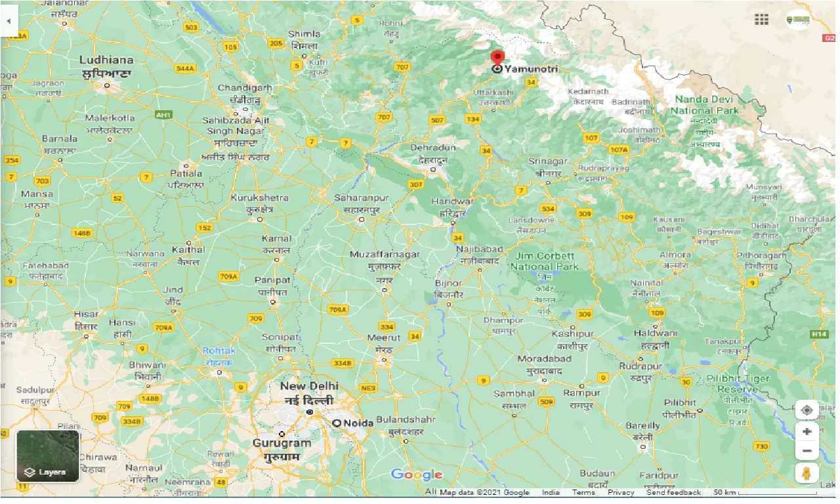Open the Google apps grid menu
Viewport: 840px width, 504px height.
point(761,20)
